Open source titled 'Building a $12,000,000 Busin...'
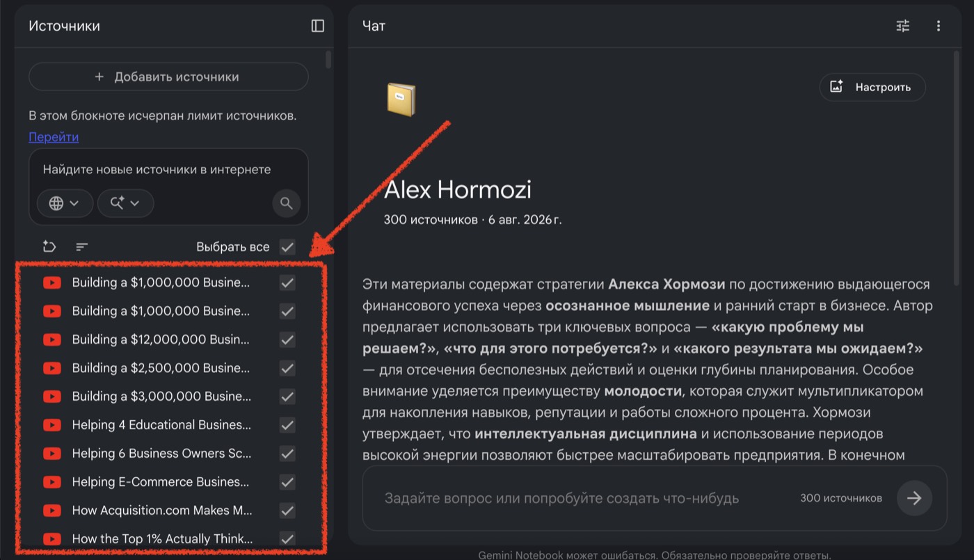 161,339
